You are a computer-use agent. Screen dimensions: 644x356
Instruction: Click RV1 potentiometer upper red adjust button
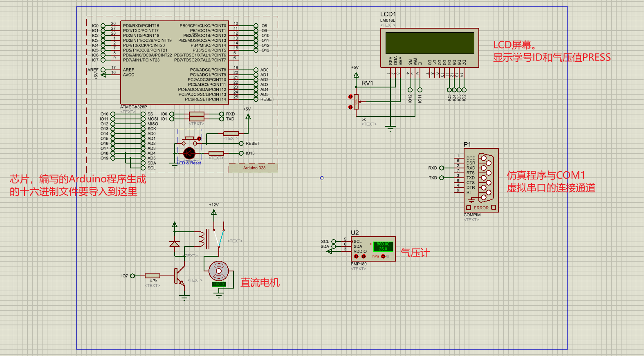(x=350, y=96)
